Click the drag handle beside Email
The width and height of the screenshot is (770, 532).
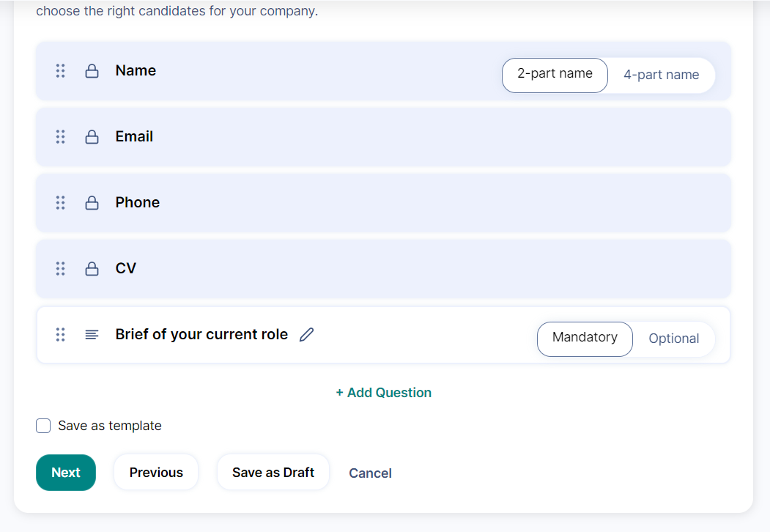(x=61, y=137)
